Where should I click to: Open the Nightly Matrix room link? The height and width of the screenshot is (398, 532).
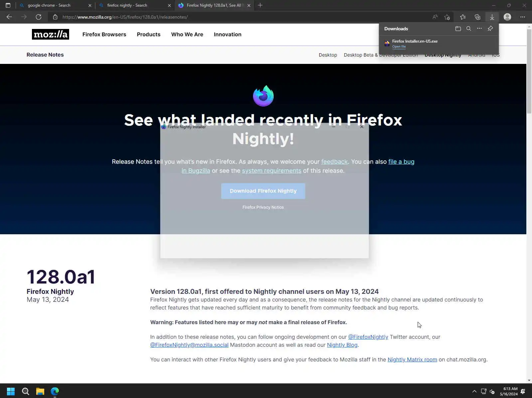(412, 359)
